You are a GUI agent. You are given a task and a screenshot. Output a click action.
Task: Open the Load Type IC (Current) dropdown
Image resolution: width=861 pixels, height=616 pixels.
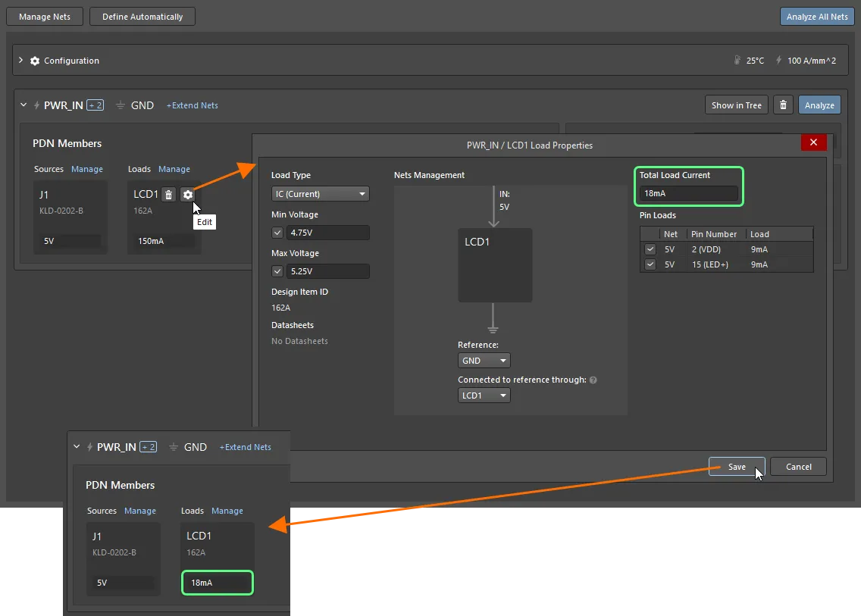(x=320, y=194)
